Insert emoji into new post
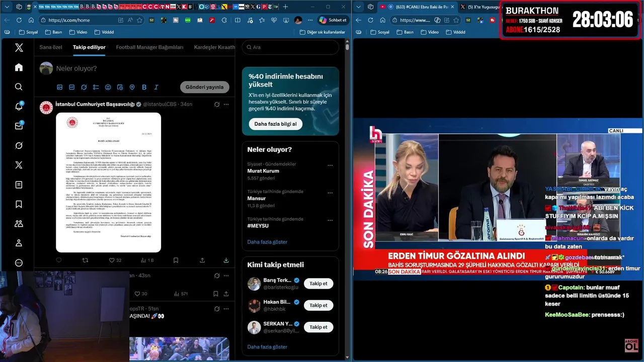The width and height of the screenshot is (644, 362). tap(108, 87)
